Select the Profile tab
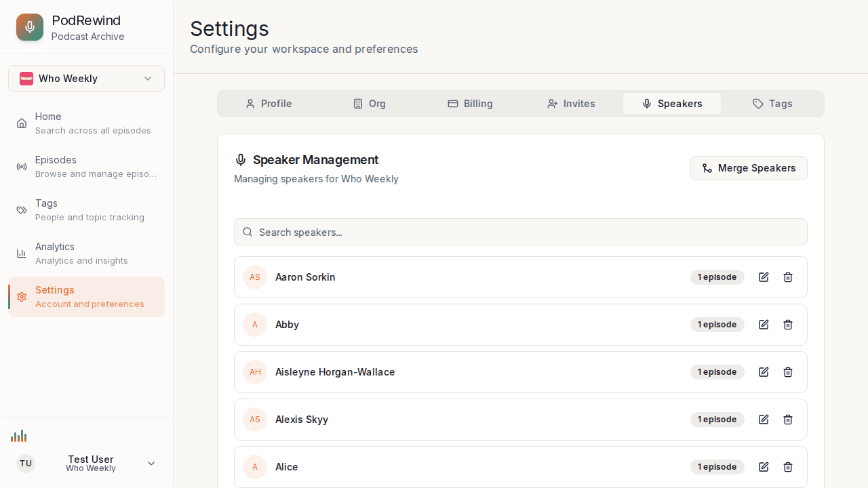The image size is (868, 488). (x=269, y=104)
